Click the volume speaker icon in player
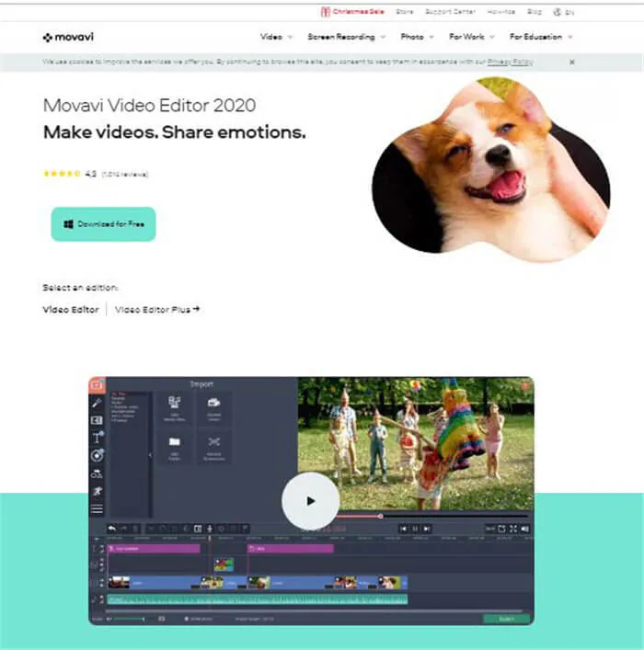The height and width of the screenshot is (650, 644). (525, 529)
